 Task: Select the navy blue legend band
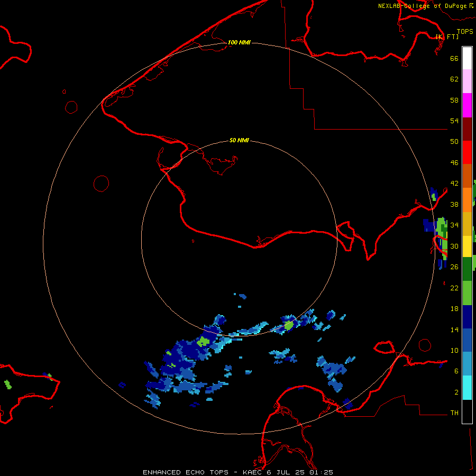467,317
